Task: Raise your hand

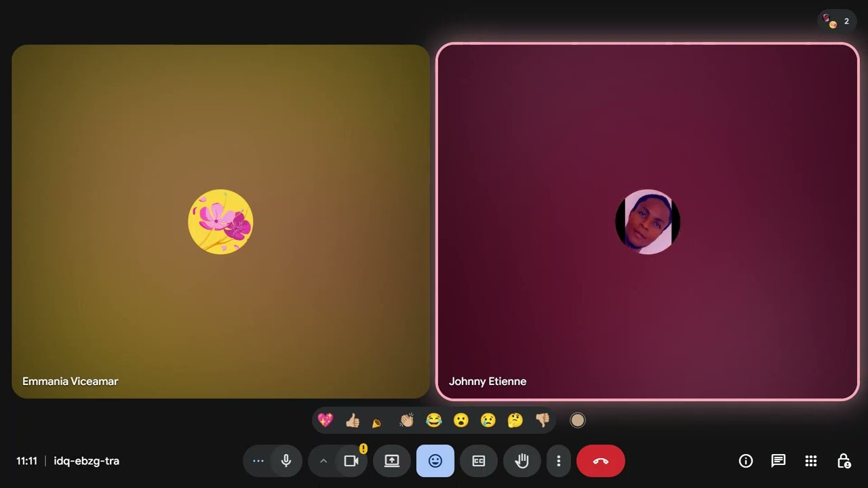Action: pos(522,461)
